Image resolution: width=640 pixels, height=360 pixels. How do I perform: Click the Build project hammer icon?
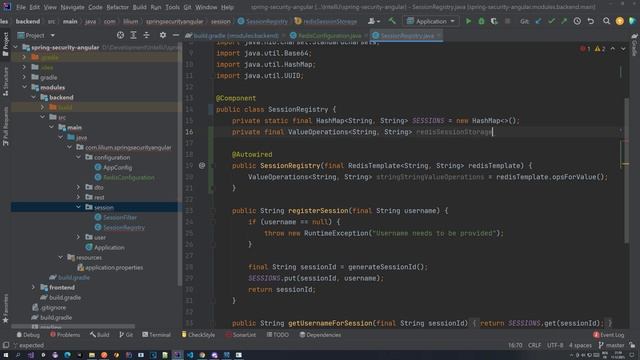392,21
